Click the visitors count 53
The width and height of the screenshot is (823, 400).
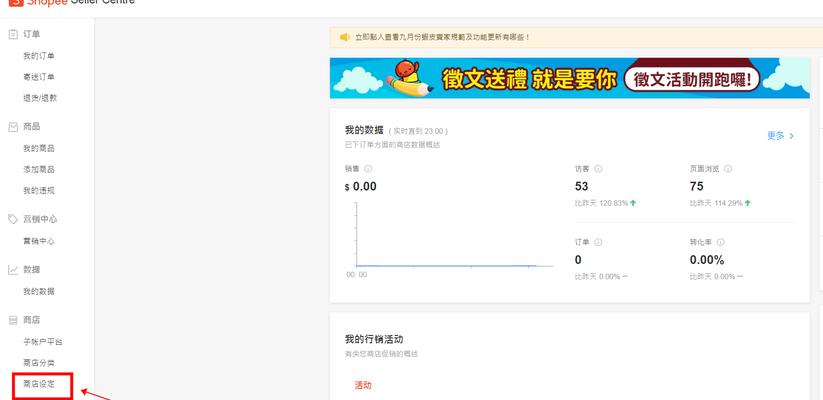point(582,186)
